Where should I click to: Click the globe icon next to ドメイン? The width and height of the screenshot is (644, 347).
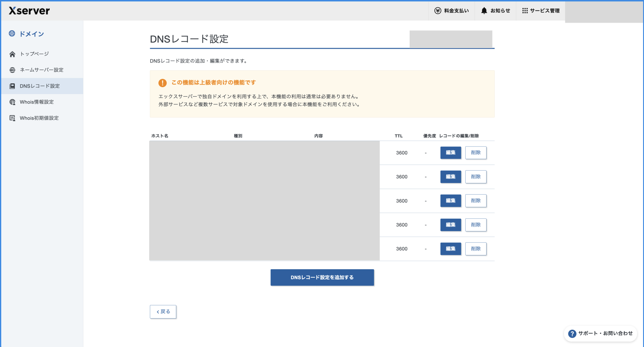pyautogui.click(x=12, y=34)
